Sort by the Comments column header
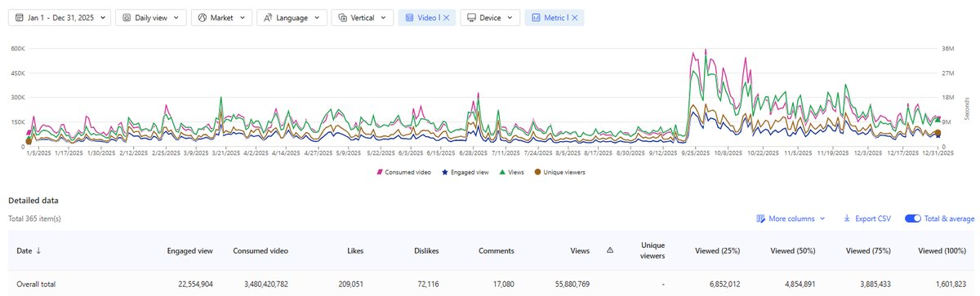 click(497, 250)
